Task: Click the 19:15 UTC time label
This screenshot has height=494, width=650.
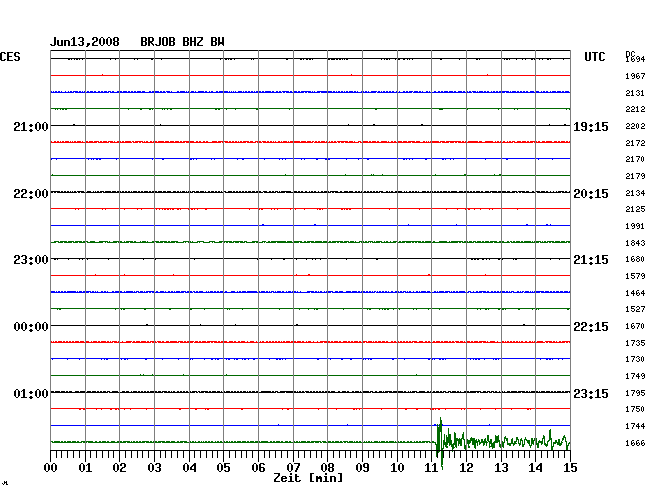Action: tap(591, 127)
